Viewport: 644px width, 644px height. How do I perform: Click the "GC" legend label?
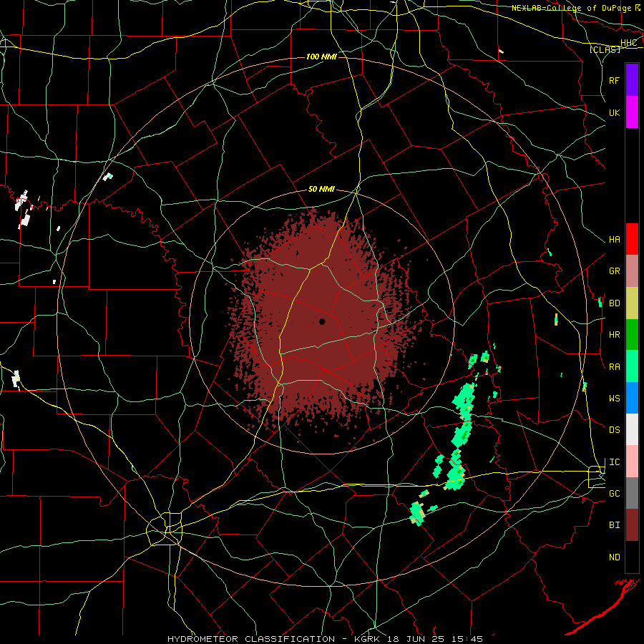[x=614, y=494]
